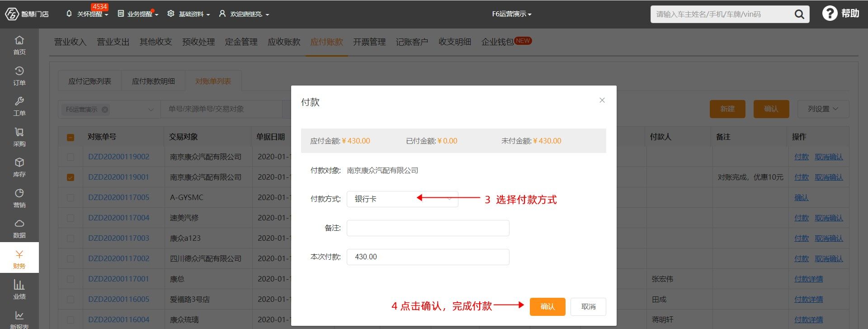The width and height of the screenshot is (868, 329).
Task: Open 业务提醒 dropdown menu
Action: click(x=138, y=14)
